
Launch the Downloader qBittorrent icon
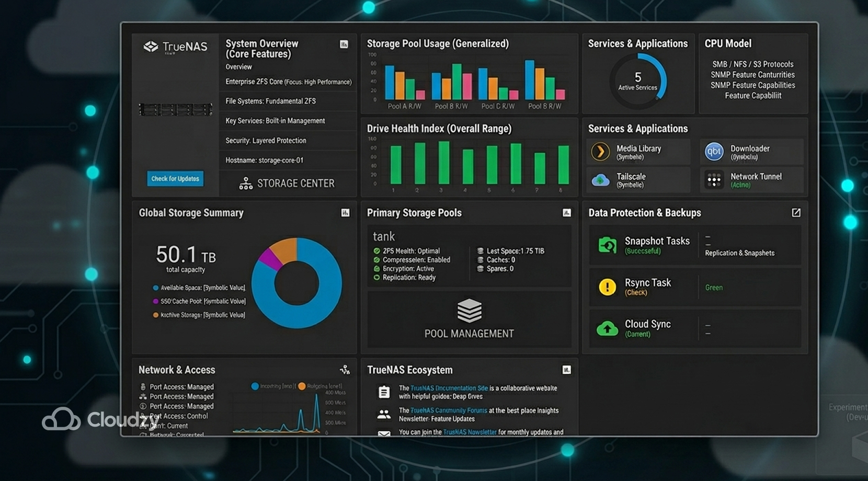pyautogui.click(x=714, y=151)
